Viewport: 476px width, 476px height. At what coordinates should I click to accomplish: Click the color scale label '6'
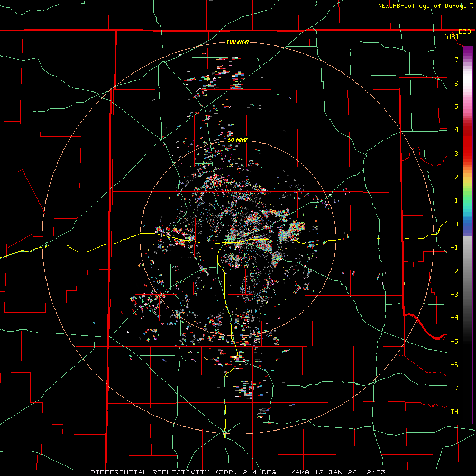[x=456, y=83]
